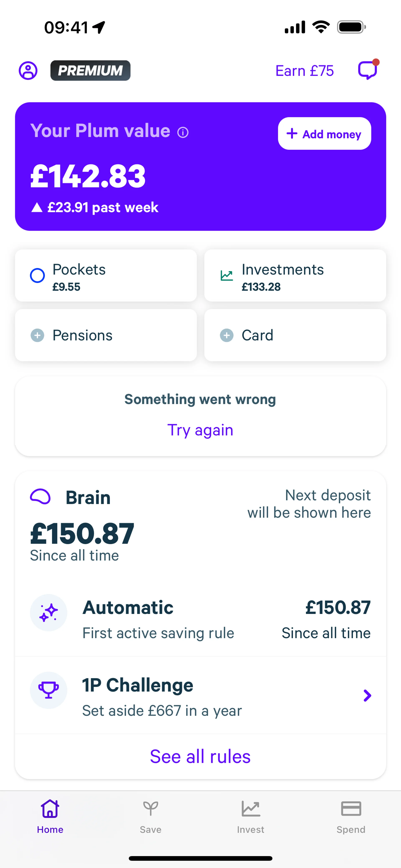This screenshot has height=868, width=401.
Task: Tap the Card plus icon
Action: pos(227,335)
